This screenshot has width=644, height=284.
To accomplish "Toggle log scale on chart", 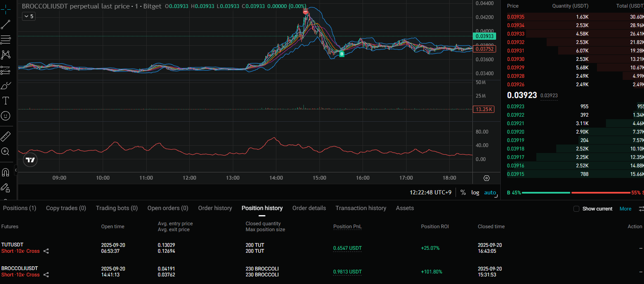I will 475,192.
